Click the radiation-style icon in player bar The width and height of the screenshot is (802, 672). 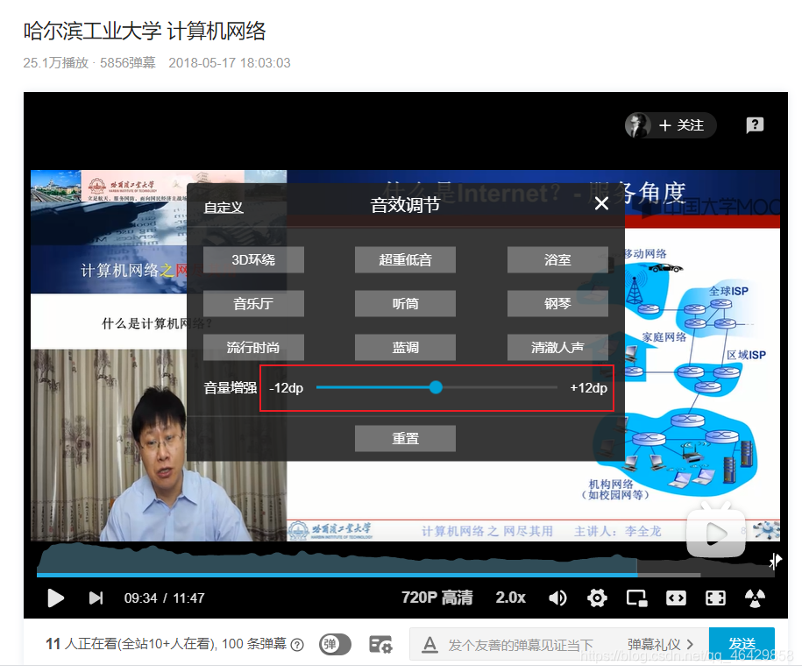755,598
